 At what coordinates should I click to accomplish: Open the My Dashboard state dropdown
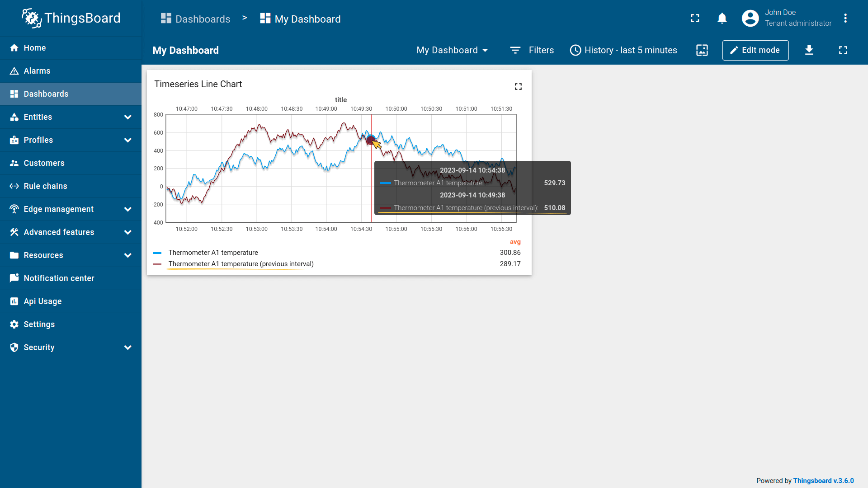coord(452,50)
